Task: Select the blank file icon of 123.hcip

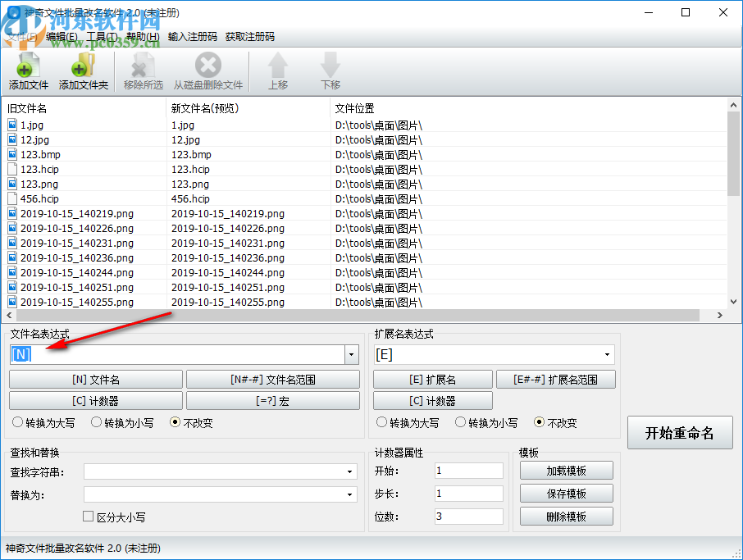Action: click(x=12, y=169)
